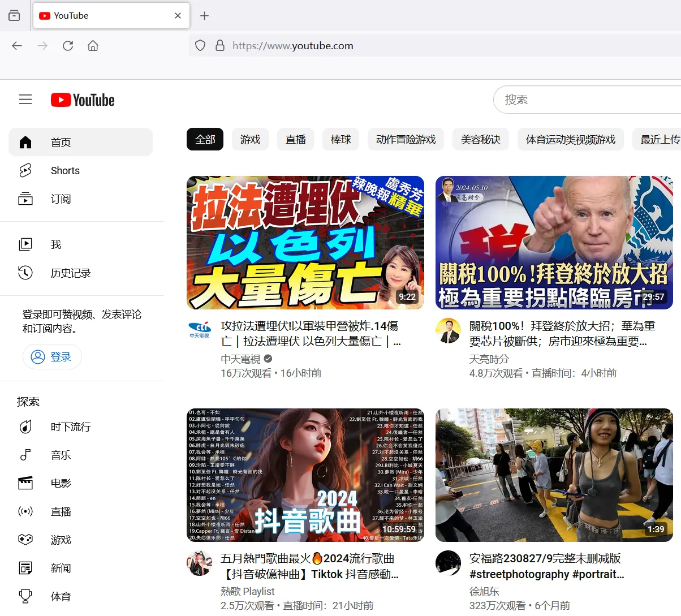Open Shorts from the sidebar
The height and width of the screenshot is (616, 681).
tap(64, 171)
